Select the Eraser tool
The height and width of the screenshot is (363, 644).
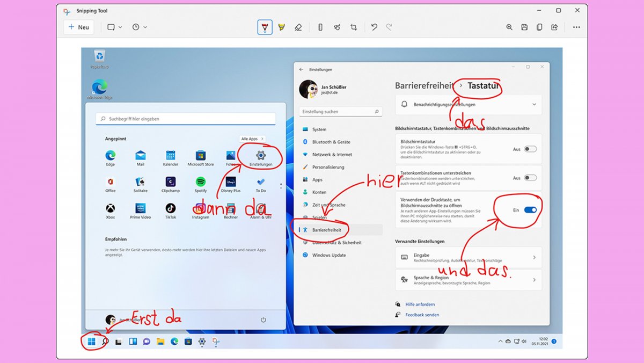coord(298,27)
